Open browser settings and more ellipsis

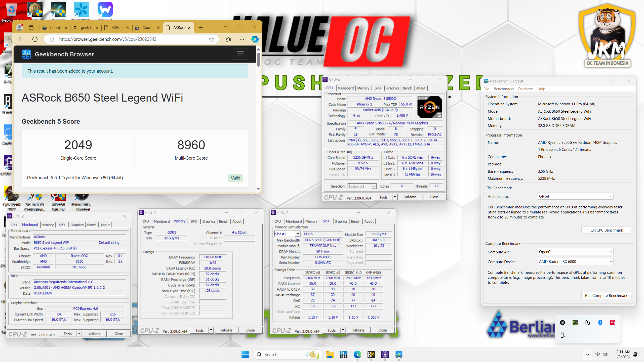242,39
